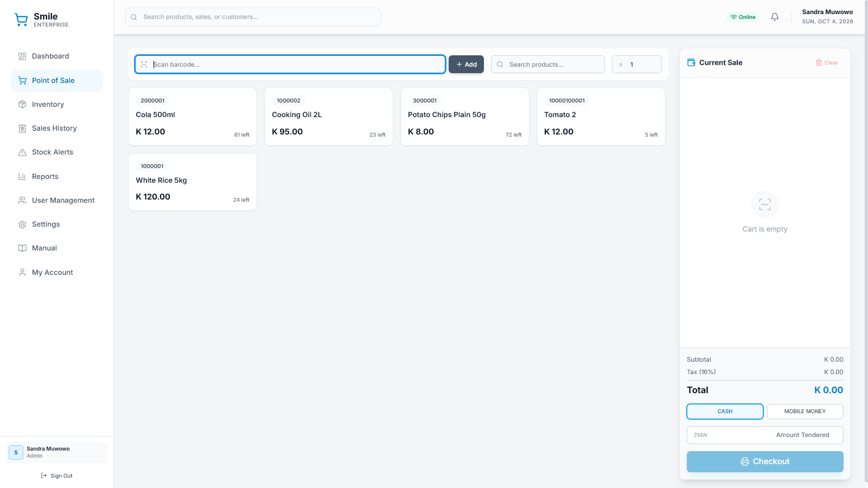Viewport: 868px width, 488px height.
Task: Clear the current sale with trash icon
Action: (x=827, y=63)
